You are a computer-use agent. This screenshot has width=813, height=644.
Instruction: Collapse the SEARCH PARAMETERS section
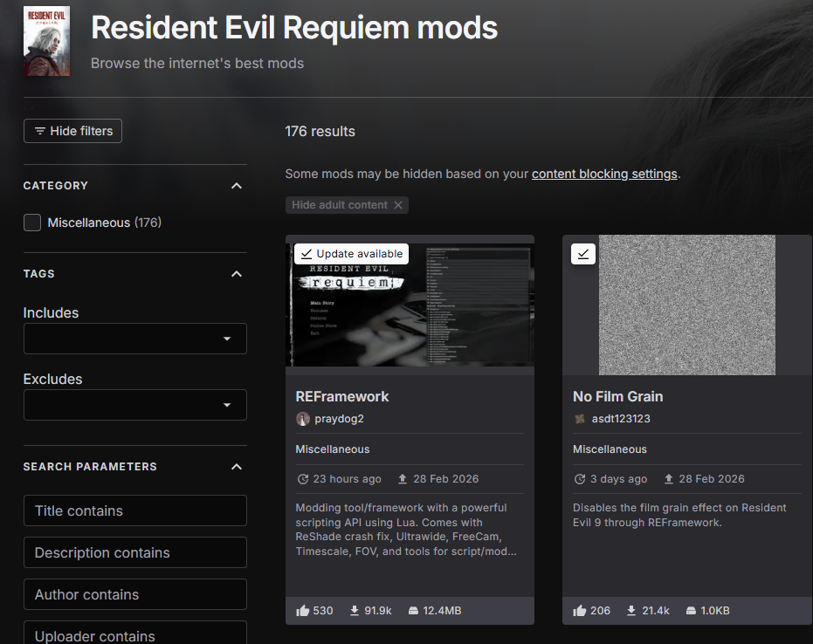pyautogui.click(x=237, y=467)
